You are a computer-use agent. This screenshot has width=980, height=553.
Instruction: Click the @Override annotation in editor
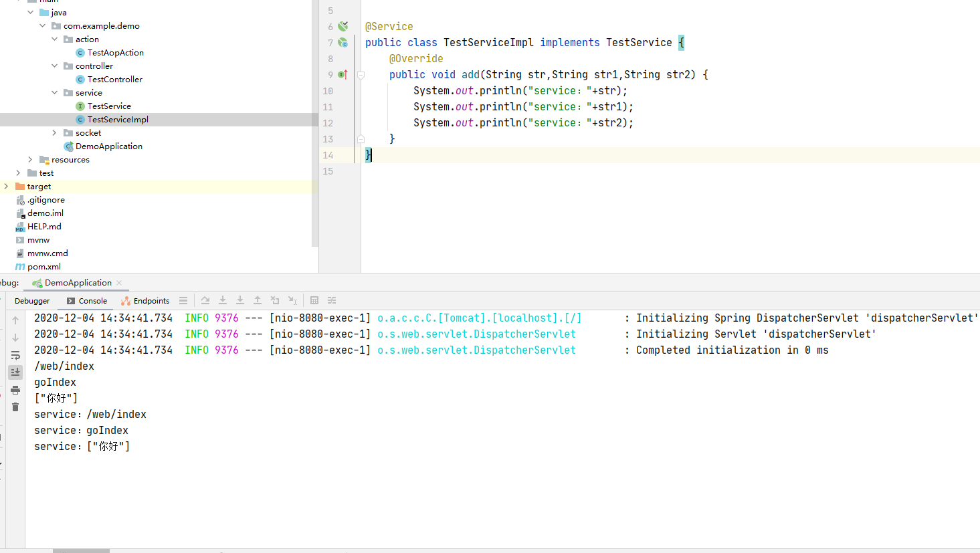pos(416,58)
